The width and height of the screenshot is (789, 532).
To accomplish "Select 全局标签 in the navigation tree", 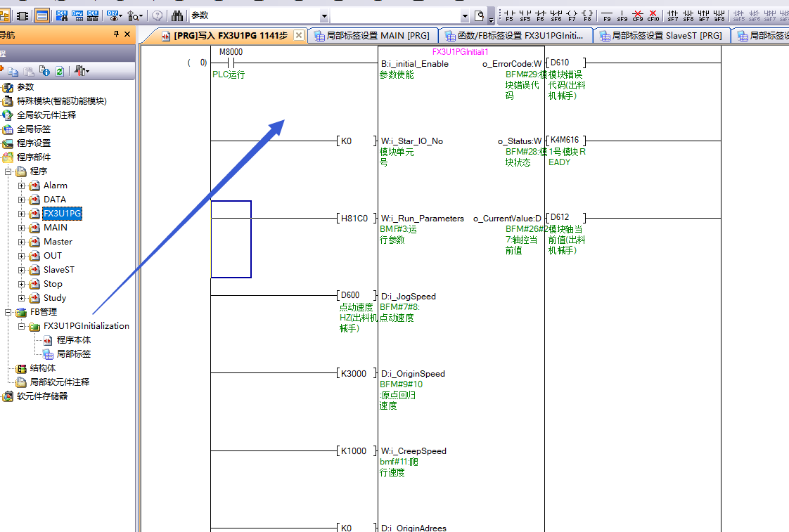I will click(x=33, y=129).
